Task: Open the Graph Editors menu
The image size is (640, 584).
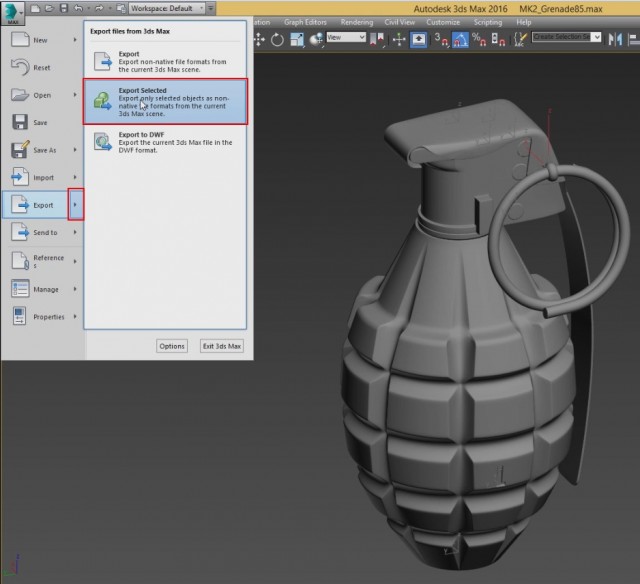Action: [307, 22]
